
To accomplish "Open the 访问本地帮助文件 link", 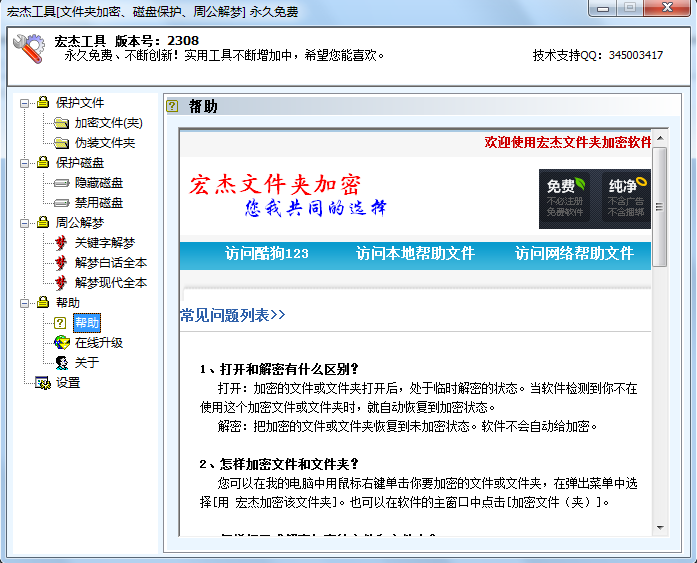I will coord(415,254).
